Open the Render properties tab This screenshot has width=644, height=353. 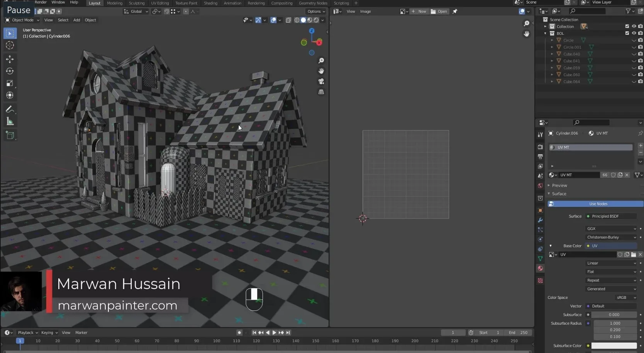pyautogui.click(x=540, y=147)
